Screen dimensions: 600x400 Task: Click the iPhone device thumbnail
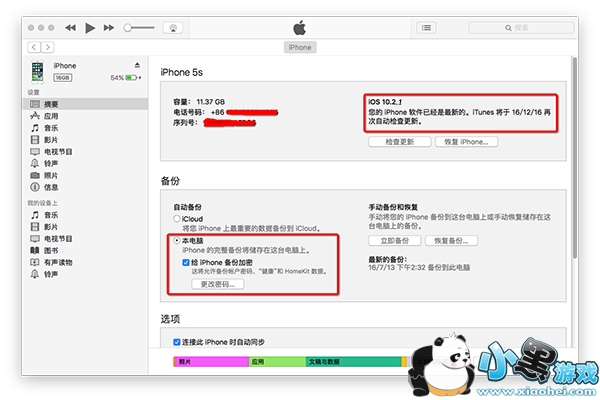coord(38,72)
